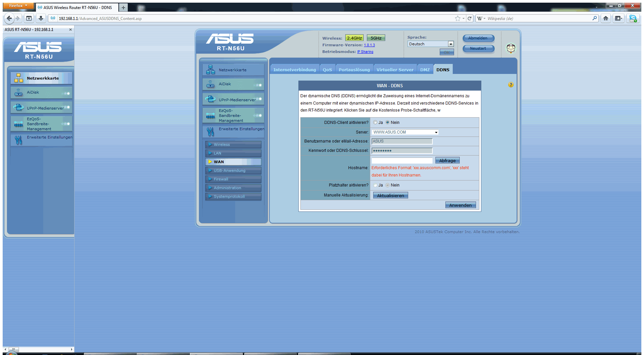644x355 pixels.
Task: Click AiDisk disk icon in main page menu
Action: point(211,84)
